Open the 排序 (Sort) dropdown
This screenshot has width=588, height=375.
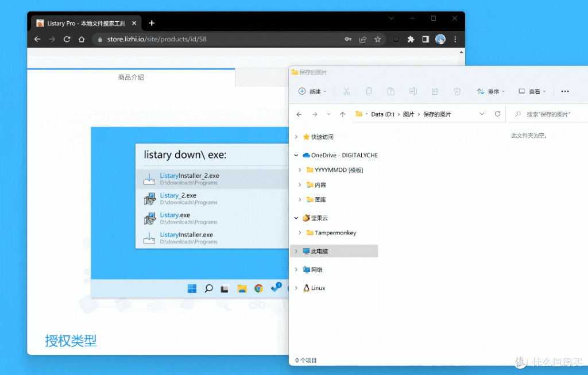click(491, 91)
